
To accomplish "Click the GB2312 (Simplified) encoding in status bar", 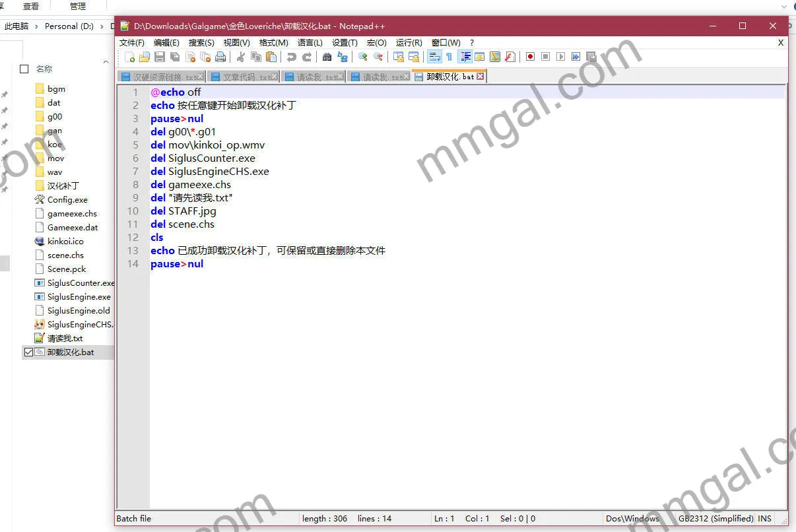I will coord(715,518).
